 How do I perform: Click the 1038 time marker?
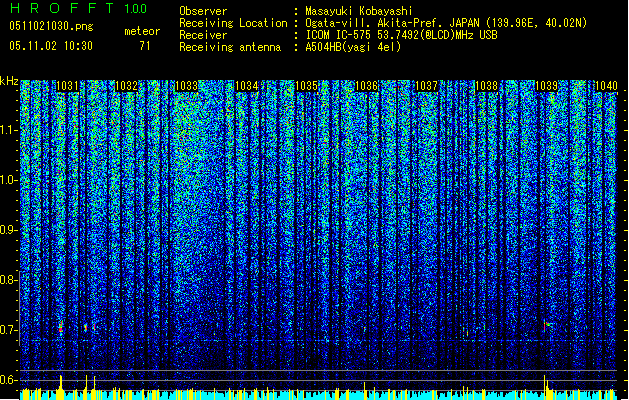pyautogui.click(x=487, y=86)
